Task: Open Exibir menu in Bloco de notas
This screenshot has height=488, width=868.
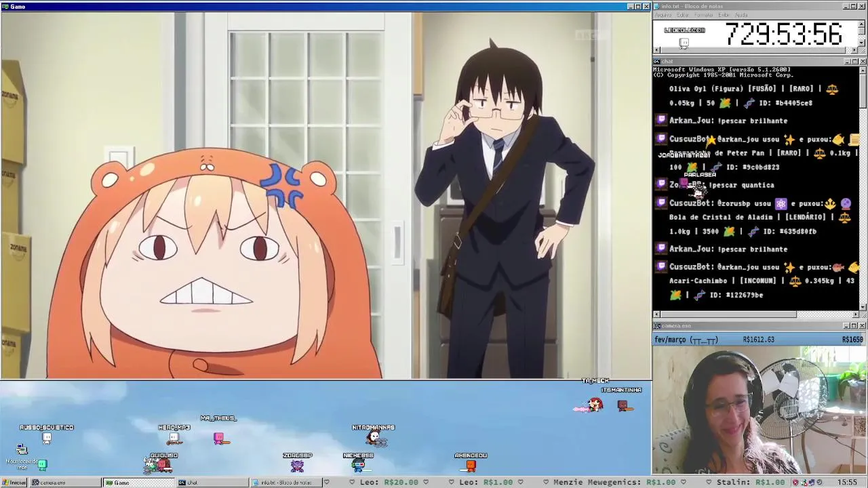Action: point(724,15)
